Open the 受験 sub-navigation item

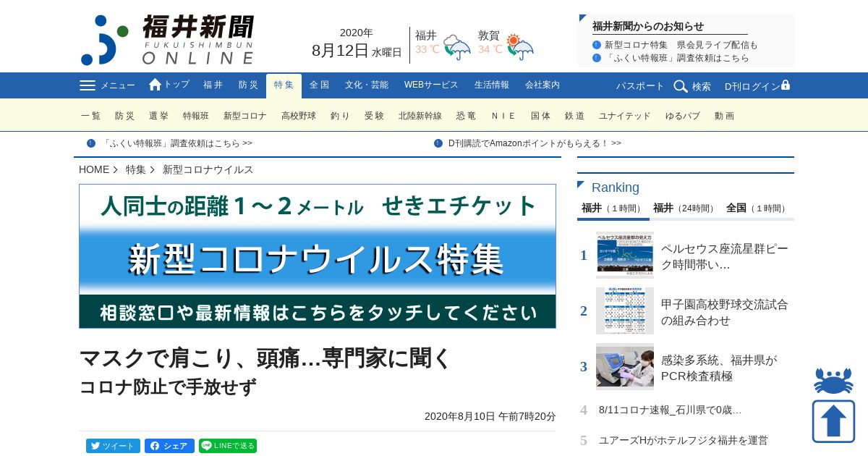374,116
